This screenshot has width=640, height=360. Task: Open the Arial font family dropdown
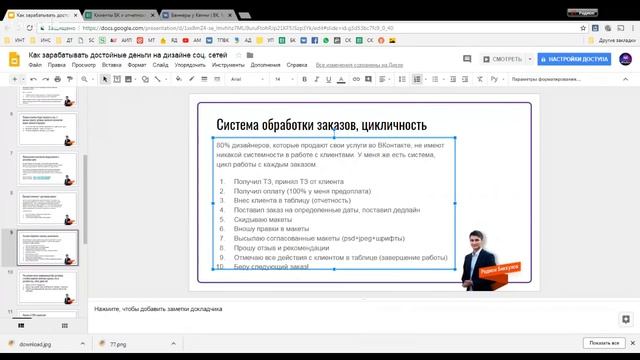click(x=247, y=79)
